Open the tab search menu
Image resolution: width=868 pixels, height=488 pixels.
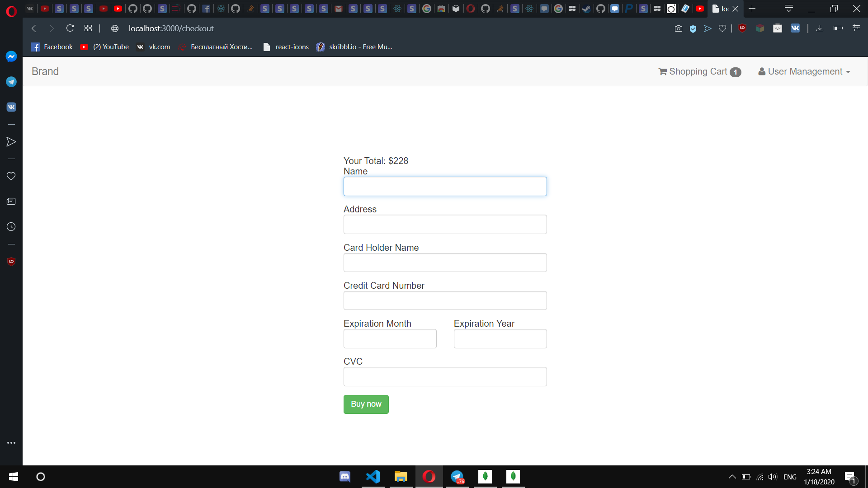(x=789, y=9)
